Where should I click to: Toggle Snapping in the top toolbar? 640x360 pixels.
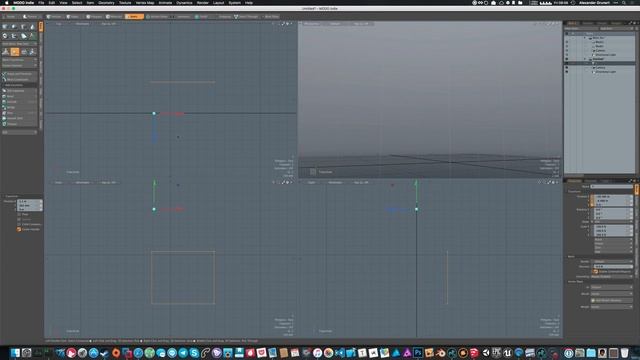[224, 17]
